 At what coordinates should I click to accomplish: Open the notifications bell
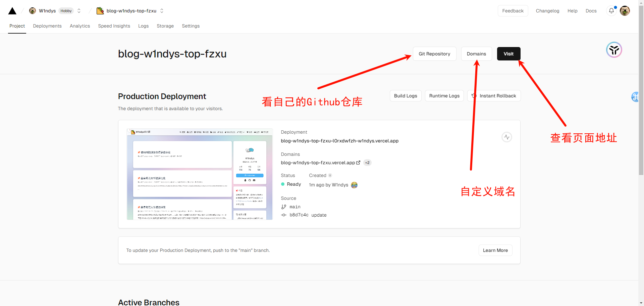point(611,11)
